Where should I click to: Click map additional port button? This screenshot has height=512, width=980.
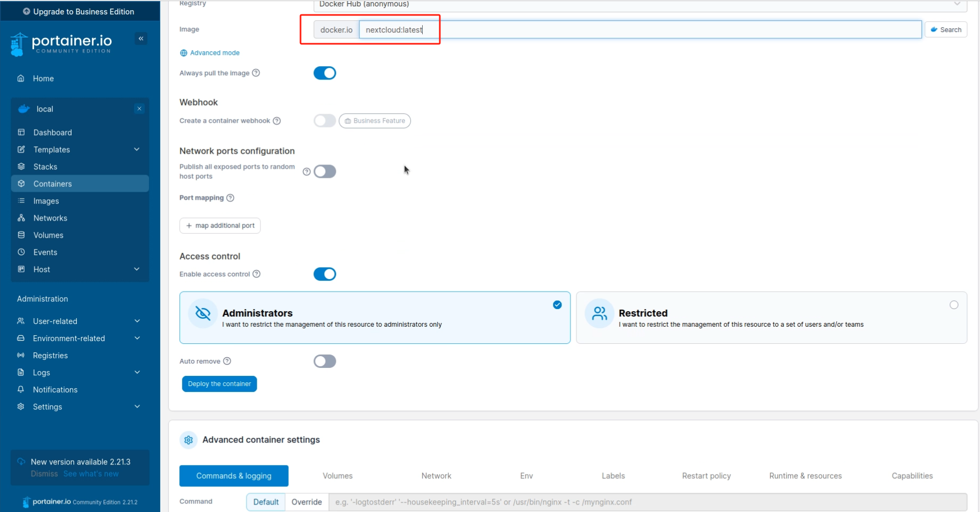[x=220, y=226]
